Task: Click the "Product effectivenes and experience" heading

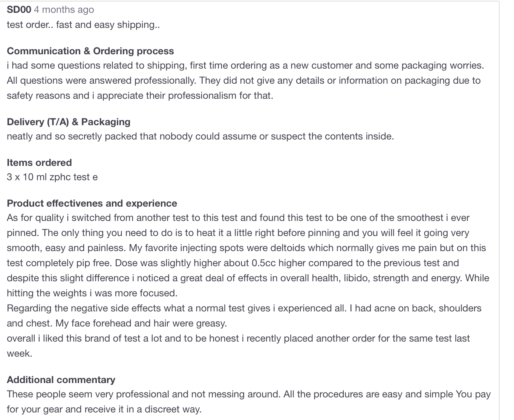Action: [x=92, y=203]
